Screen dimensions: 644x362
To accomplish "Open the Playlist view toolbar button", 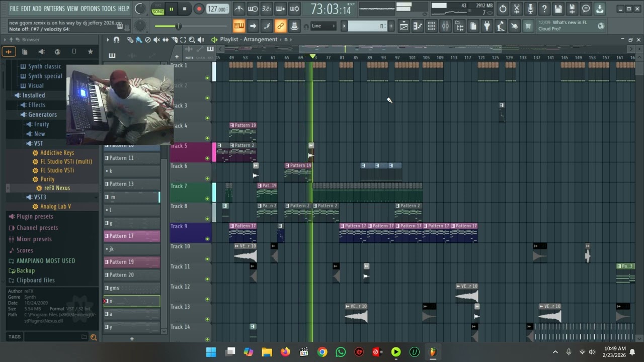I will click(404, 26).
